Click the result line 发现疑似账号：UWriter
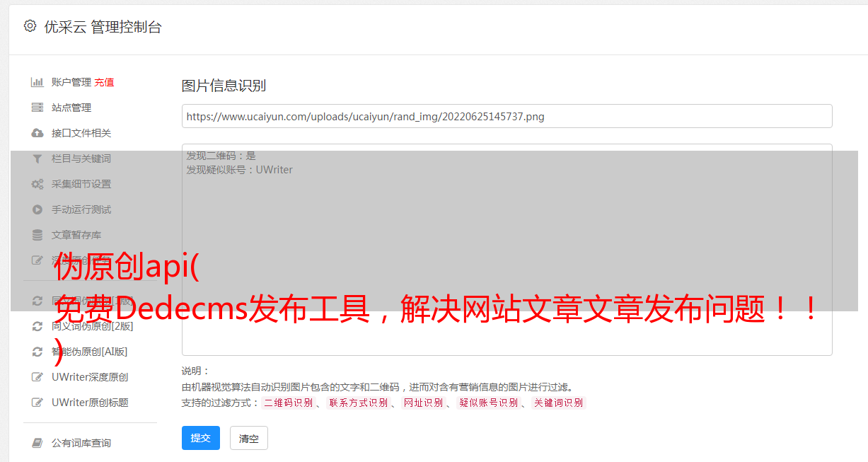 (240, 170)
